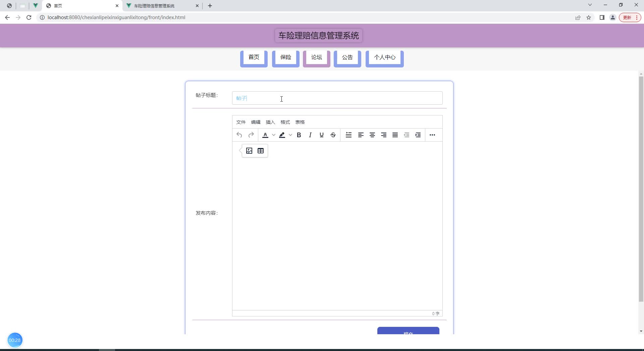Center align the text
The image size is (644, 351).
[372, 135]
